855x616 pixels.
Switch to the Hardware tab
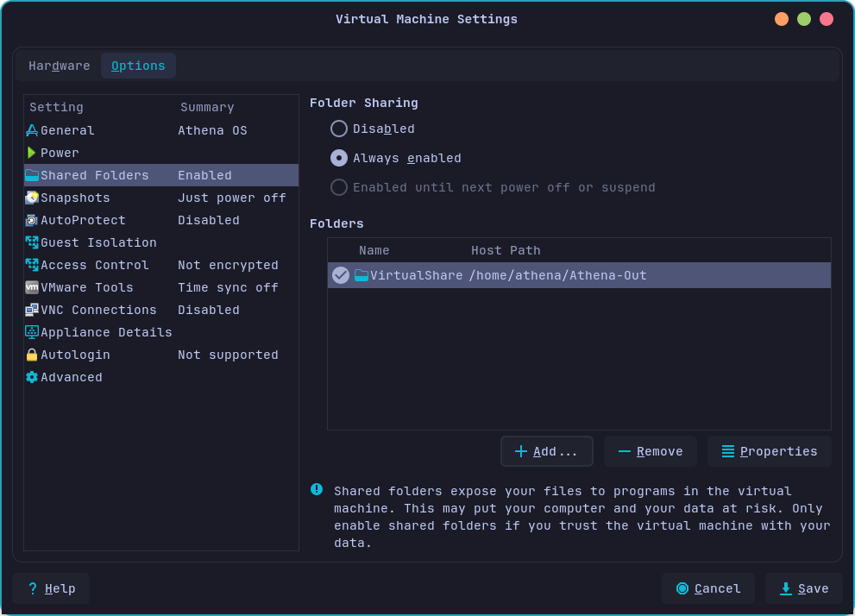click(x=59, y=65)
